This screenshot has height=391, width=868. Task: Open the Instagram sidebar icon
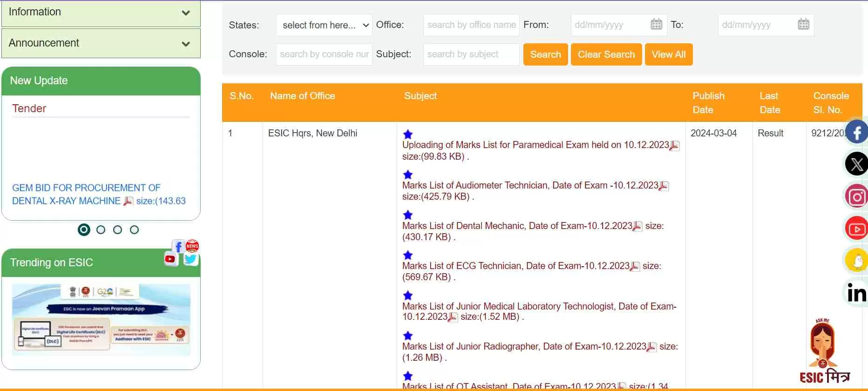click(857, 197)
